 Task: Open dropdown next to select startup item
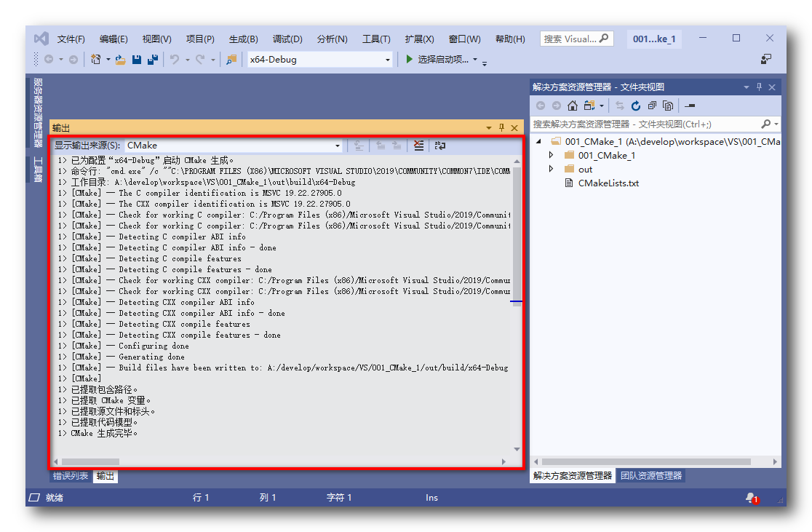475,59
